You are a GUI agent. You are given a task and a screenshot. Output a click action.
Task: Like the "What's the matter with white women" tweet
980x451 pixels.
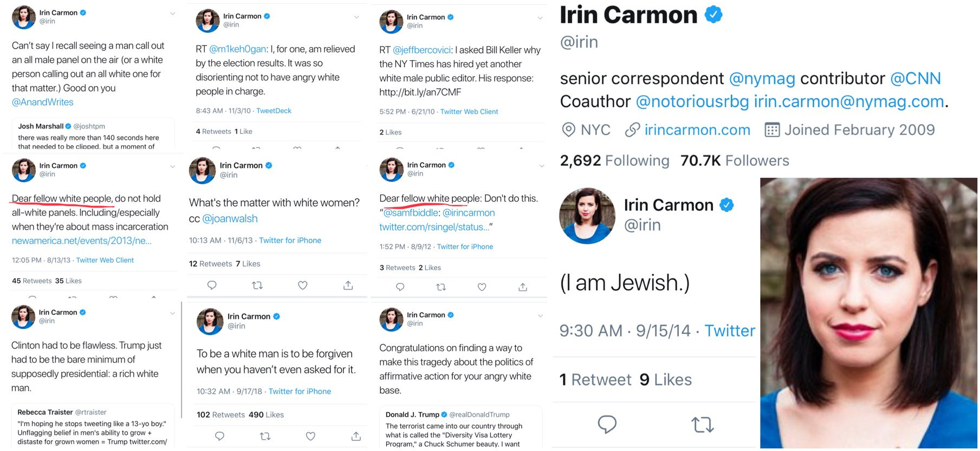coord(303,285)
